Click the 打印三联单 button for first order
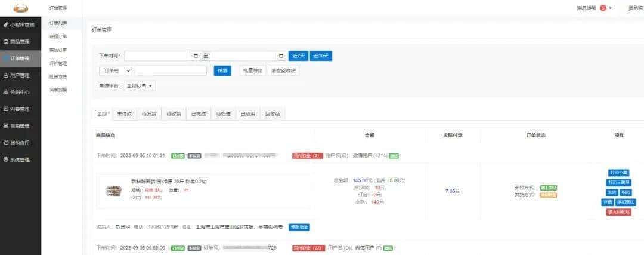This screenshot has height=255, width=644. [618, 182]
